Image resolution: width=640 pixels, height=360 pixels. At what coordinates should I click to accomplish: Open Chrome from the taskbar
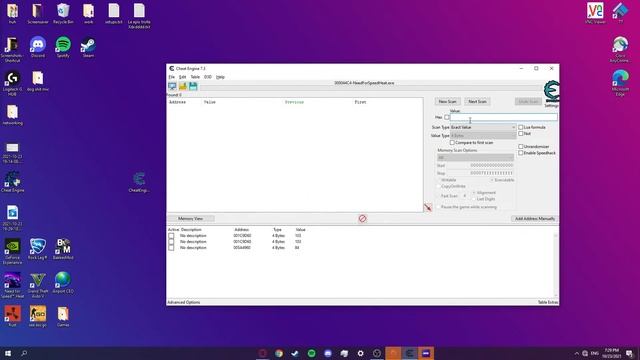(279, 353)
